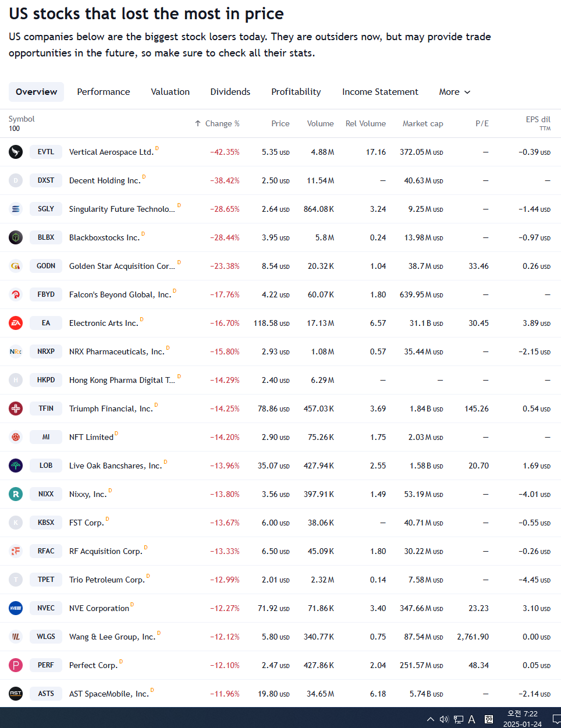Click the Nixxy NIXX logo icon
Screen dimensions: 561x728
16,494
